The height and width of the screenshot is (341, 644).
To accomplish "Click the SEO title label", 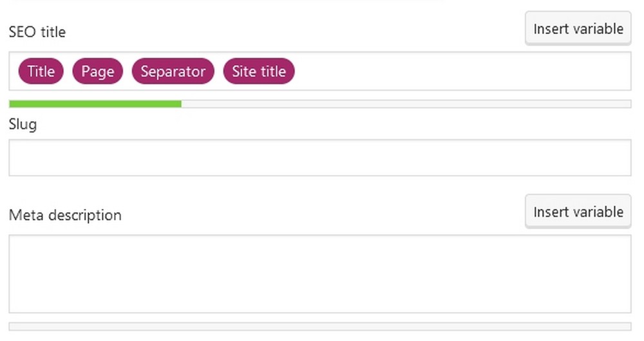I will 37,32.
